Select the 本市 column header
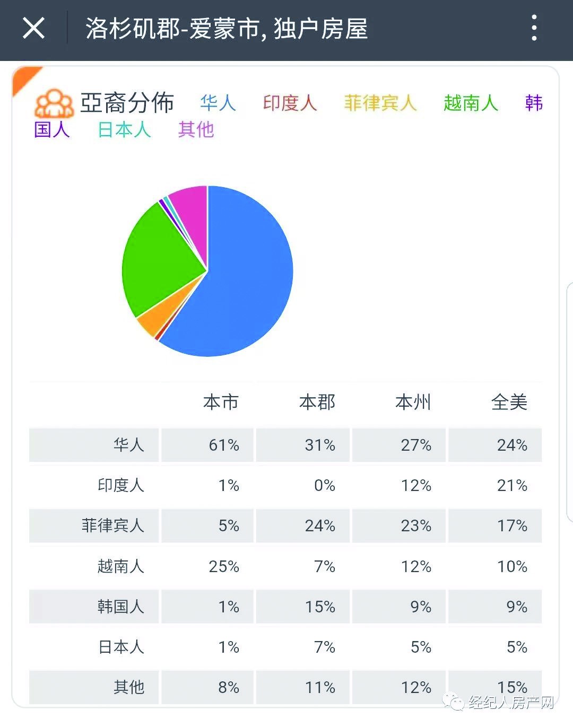Image resolution: width=573 pixels, height=728 pixels. pos(221,402)
